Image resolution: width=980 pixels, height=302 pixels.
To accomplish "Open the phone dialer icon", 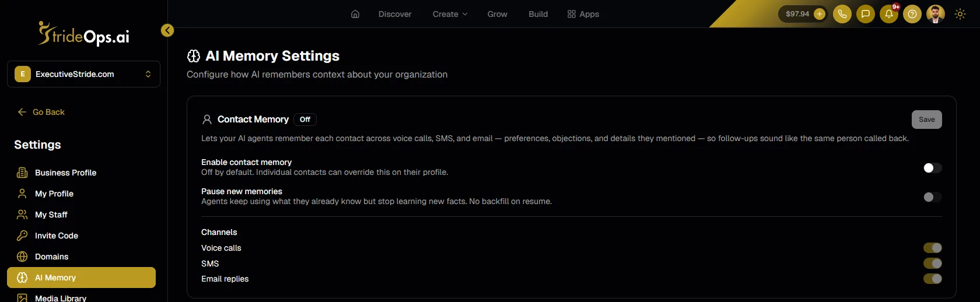I will tap(842, 14).
